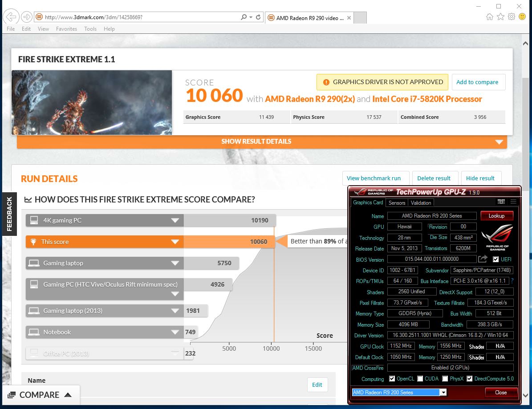
Task: Click Notebook row laptop icon
Action: click(34, 332)
